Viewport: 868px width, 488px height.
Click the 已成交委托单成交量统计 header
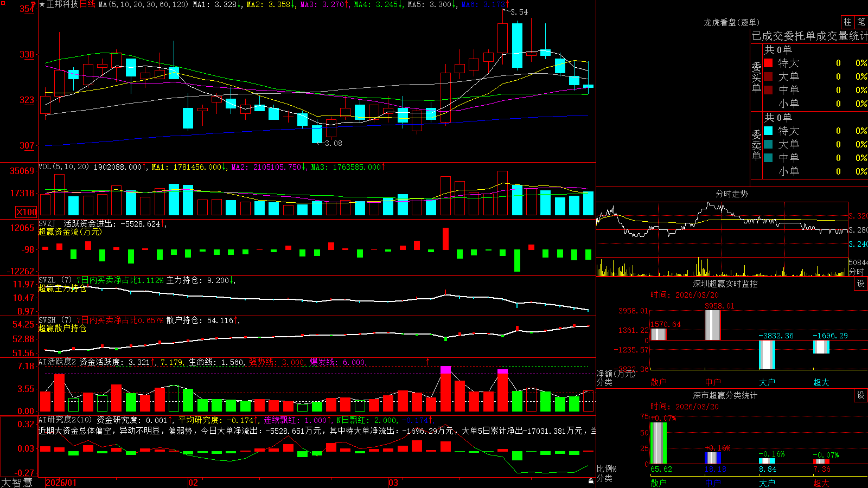[809, 36]
